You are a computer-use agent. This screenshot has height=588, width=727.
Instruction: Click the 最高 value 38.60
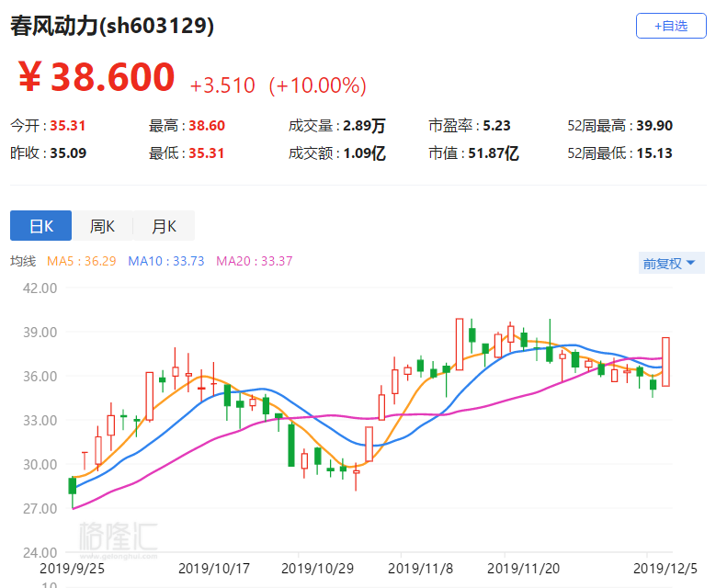pyautogui.click(x=207, y=126)
